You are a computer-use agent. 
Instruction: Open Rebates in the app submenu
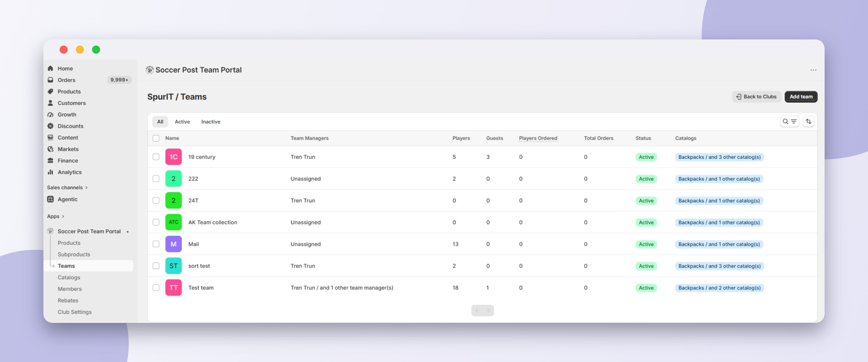pyautogui.click(x=68, y=300)
